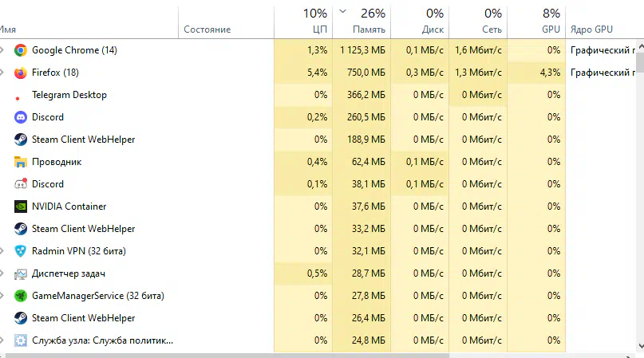Click the Radmin VPN shield icon

(21, 251)
